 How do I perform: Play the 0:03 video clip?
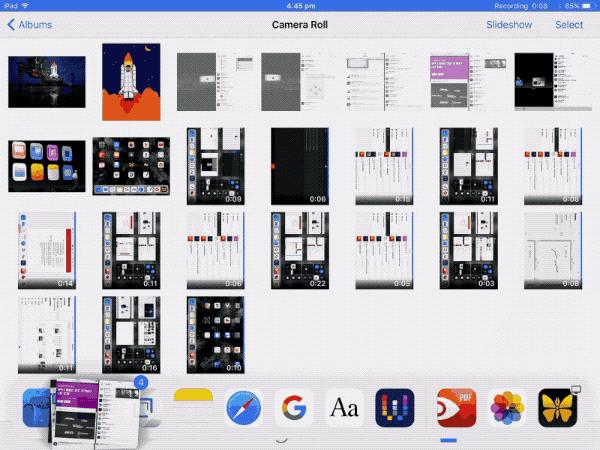468,250
